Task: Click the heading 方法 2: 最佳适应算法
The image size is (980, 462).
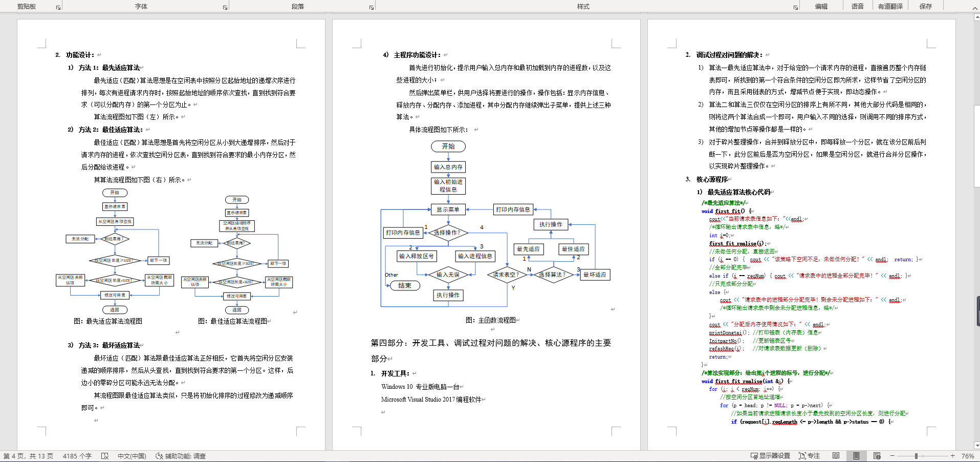Action: click(111, 130)
